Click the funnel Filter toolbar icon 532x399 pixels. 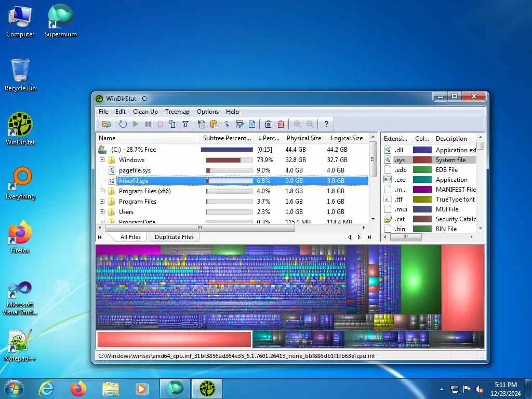[x=185, y=124]
